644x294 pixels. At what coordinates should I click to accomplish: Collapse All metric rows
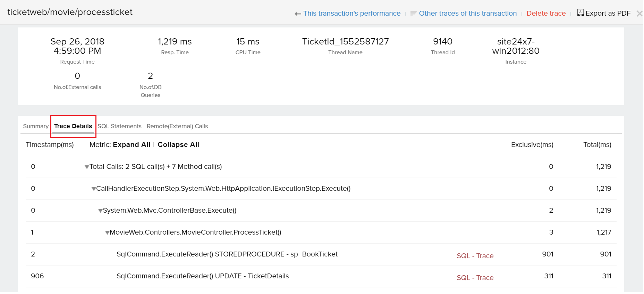coord(178,145)
